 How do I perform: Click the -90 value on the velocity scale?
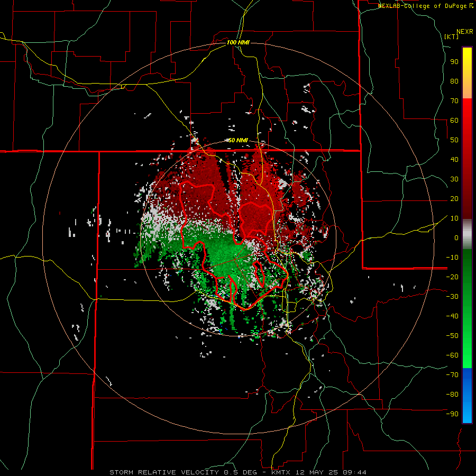[x=452, y=414]
